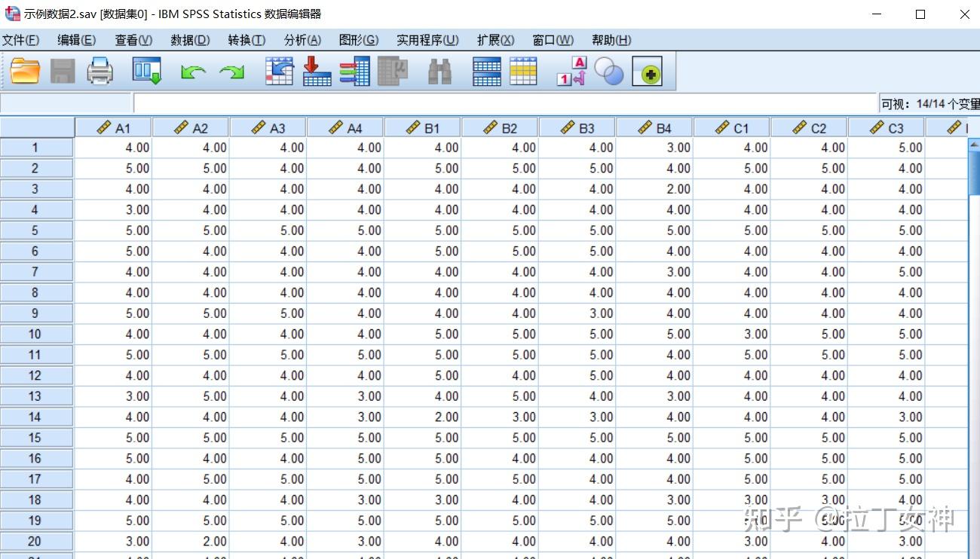Open Find with the binoculars icon

[x=439, y=72]
